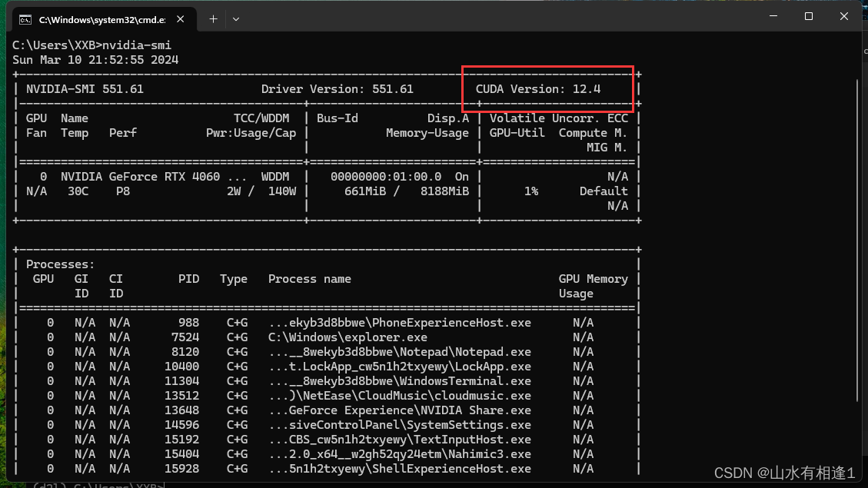Click the LockApp.exe process entry
This screenshot has width=868, height=488.
pyautogui.click(x=400, y=367)
